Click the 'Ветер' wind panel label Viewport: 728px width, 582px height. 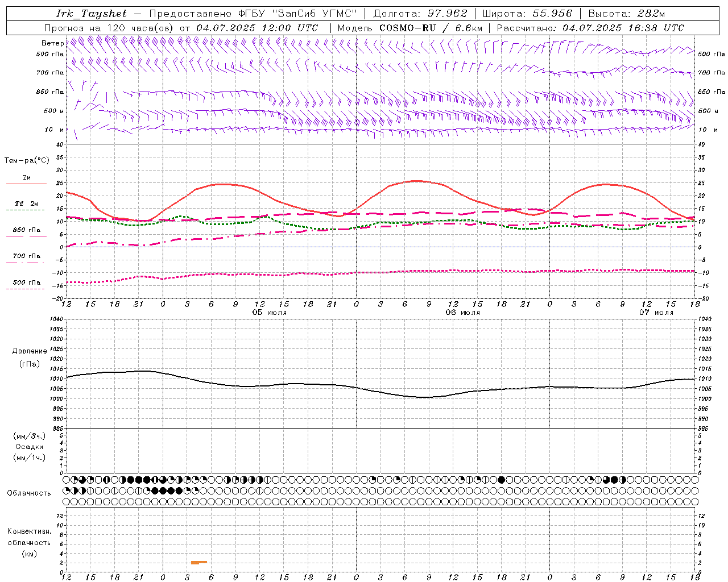tap(52, 43)
